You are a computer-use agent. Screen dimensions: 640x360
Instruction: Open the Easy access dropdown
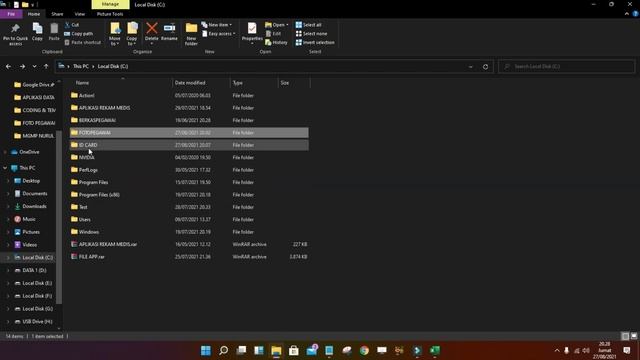pyautogui.click(x=219, y=34)
